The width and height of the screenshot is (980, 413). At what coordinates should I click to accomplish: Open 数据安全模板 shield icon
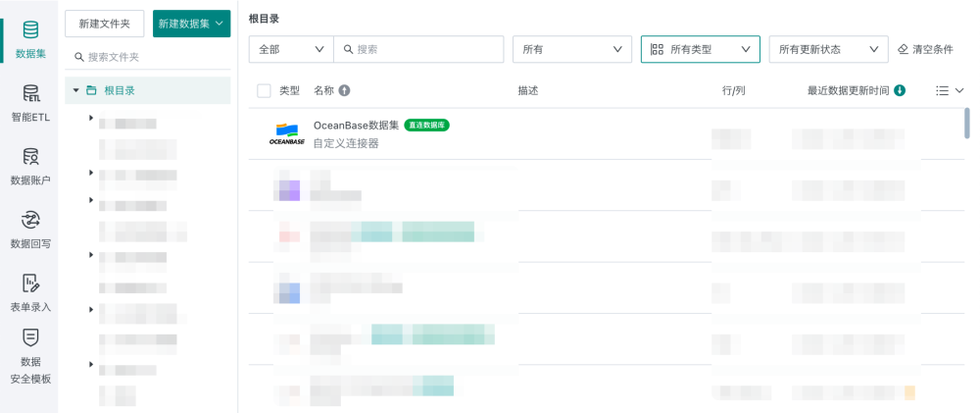click(x=30, y=337)
